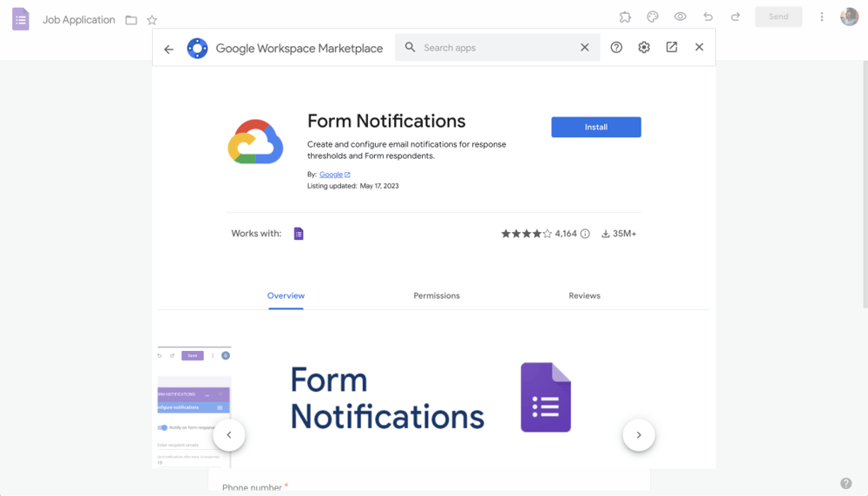Switch to the Overview tab
Image resolution: width=868 pixels, height=496 pixels.
click(x=286, y=296)
